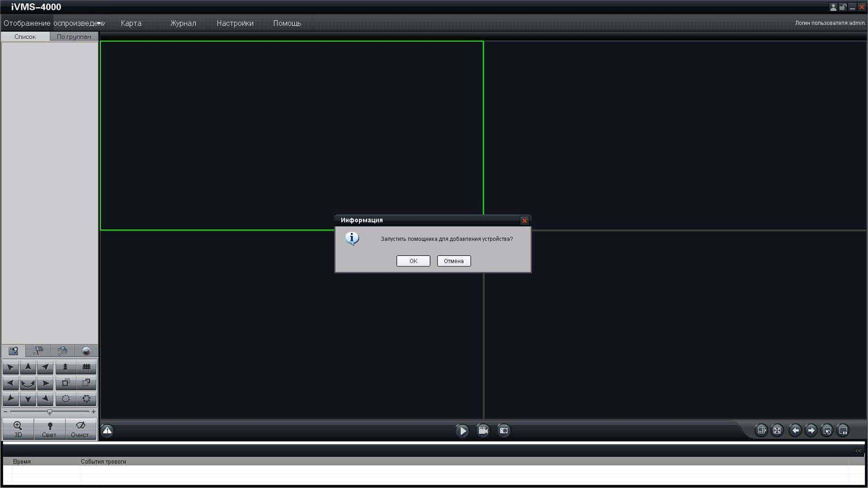
Task: Move PTZ camera down-left
Action: coord(10,399)
